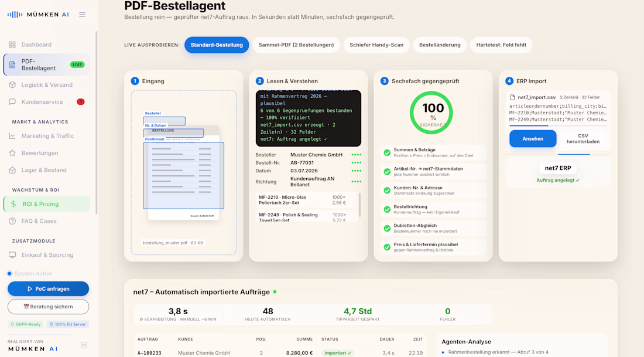644x357 pixels.
Task: Click the Agenten-Analyse heading
Action: tap(466, 341)
